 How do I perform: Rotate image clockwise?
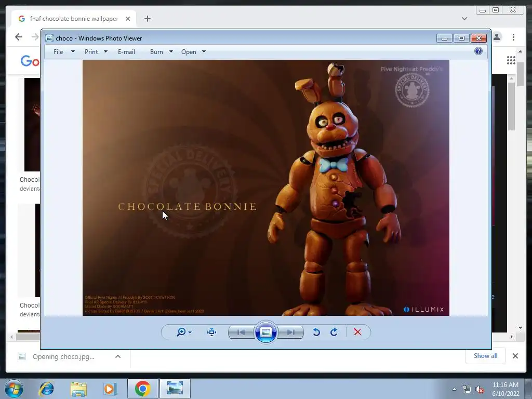coord(334,332)
